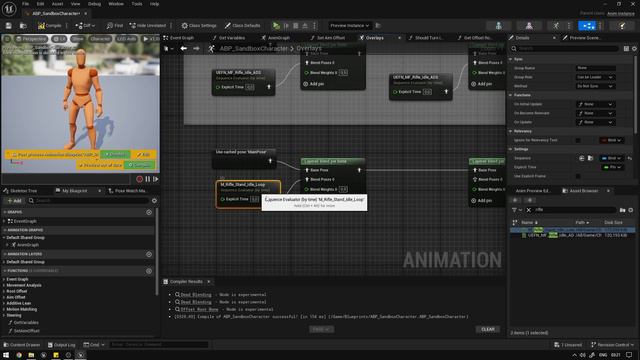Viewport: 640px width, 360px height.
Task: Select Use cached pose MainPose node
Action: tap(244, 158)
